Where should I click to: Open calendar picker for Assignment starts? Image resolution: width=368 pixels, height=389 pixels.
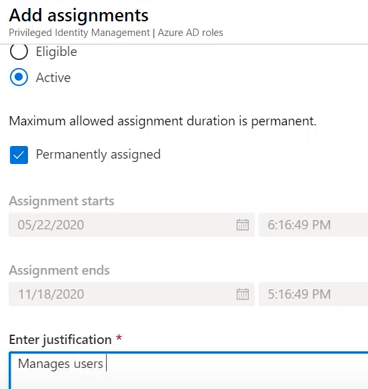[242, 225]
